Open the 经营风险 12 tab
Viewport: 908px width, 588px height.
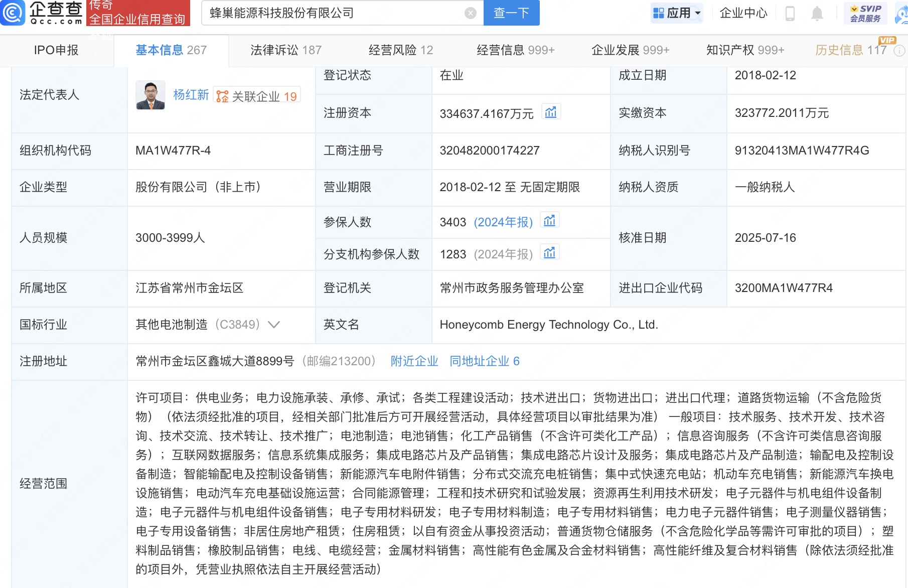pyautogui.click(x=401, y=50)
